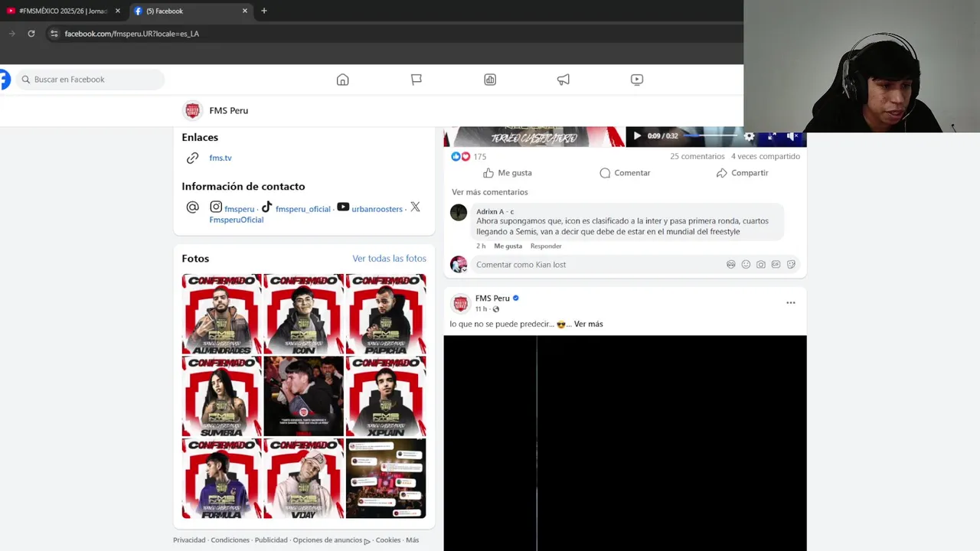This screenshot has width=980, height=551.
Task: Open the rapper-with-microphone photo thumbnail
Action: click(x=304, y=396)
